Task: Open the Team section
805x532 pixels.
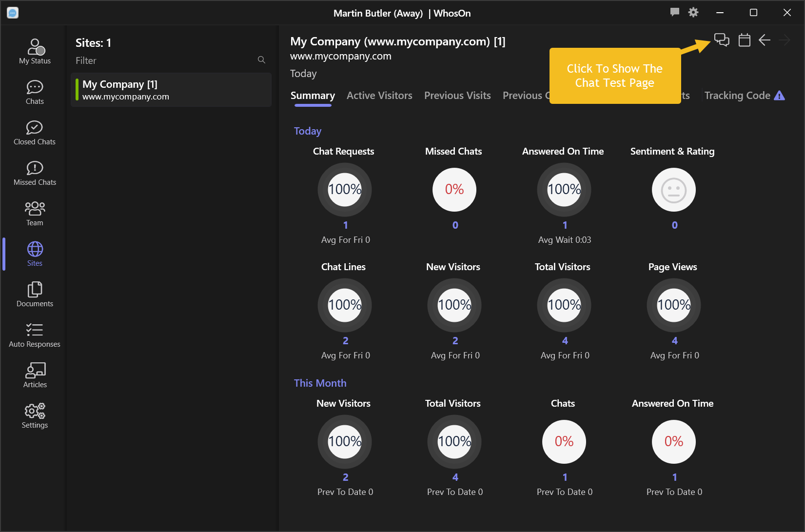Action: click(35, 214)
